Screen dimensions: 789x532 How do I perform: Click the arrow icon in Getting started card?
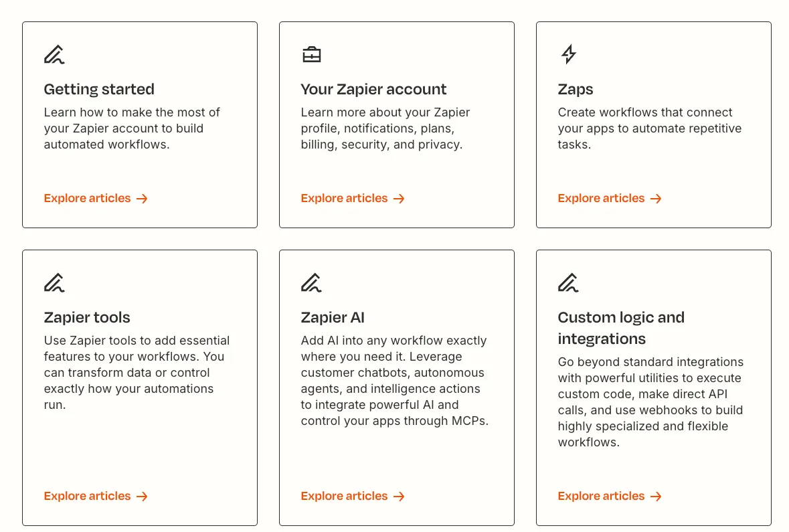tap(142, 199)
